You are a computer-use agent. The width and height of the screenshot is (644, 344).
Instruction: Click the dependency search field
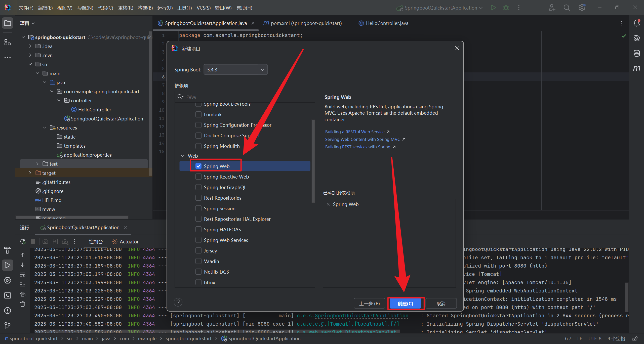coord(249,97)
